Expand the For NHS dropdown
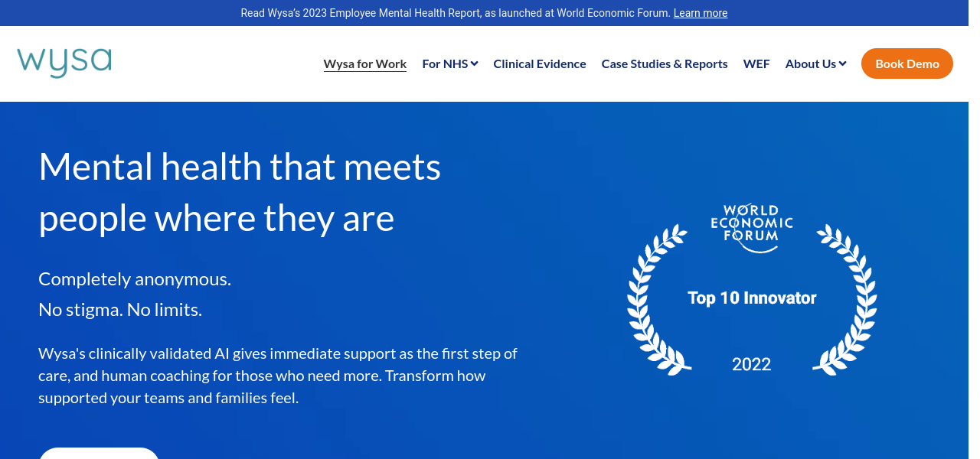 [x=450, y=64]
